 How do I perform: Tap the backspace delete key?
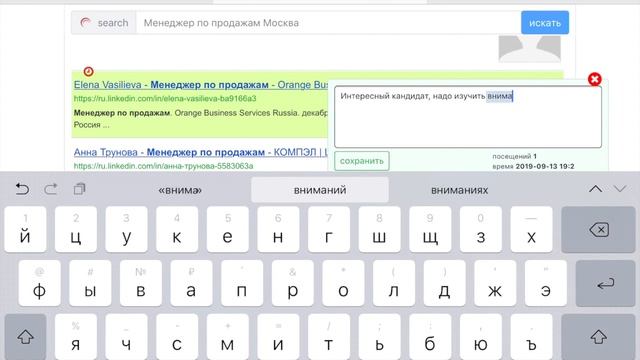coord(598,230)
